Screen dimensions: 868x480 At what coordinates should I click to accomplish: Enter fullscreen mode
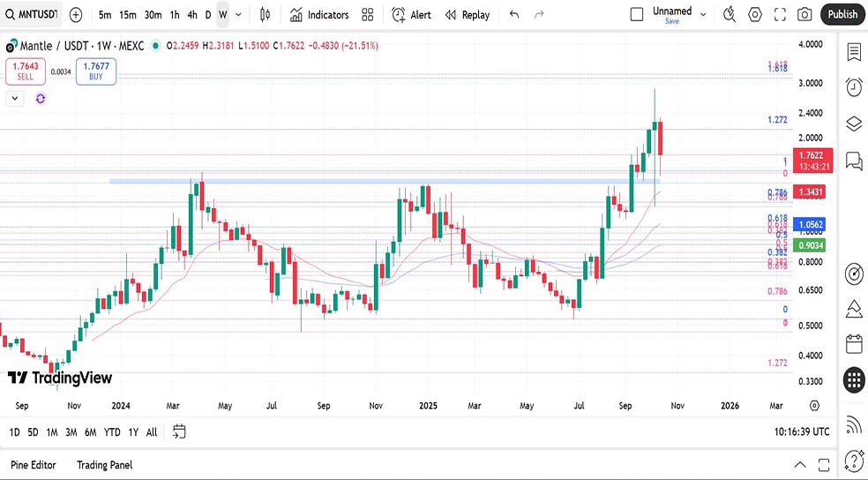point(780,14)
